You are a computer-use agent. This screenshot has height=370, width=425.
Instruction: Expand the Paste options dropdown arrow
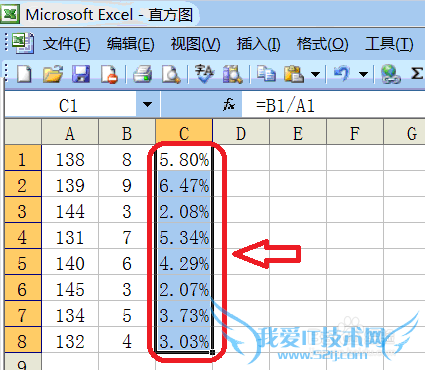(x=315, y=74)
